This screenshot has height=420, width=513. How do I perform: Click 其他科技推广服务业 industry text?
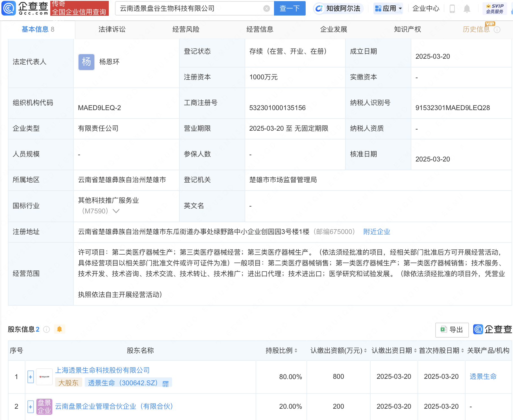click(x=108, y=200)
